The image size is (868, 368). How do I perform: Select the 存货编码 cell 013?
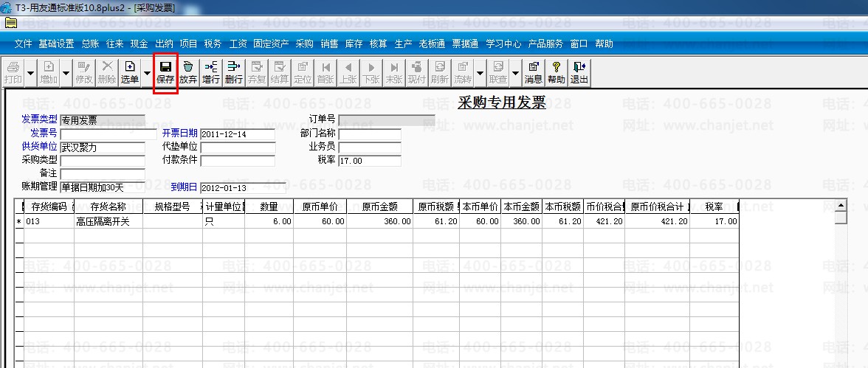click(49, 221)
